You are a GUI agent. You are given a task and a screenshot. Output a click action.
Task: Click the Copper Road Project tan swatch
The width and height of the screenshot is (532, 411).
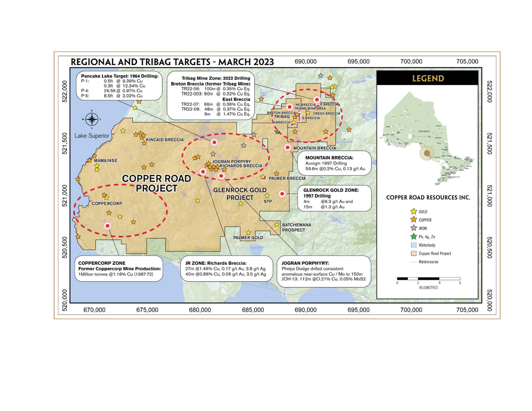pos(414,253)
